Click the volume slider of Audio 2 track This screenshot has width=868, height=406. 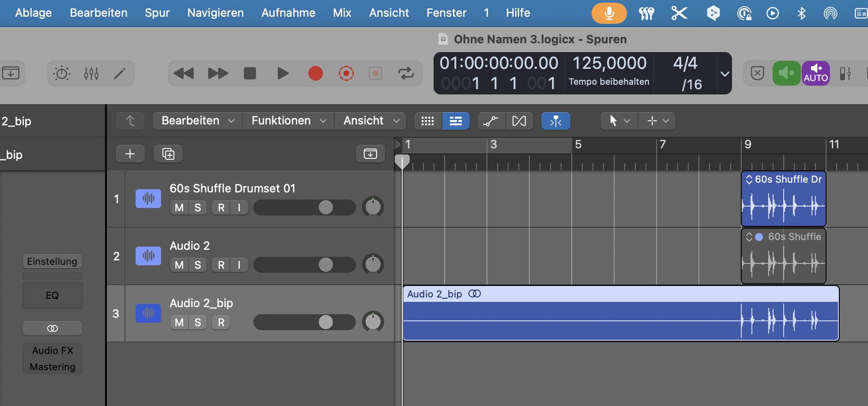[x=326, y=265]
